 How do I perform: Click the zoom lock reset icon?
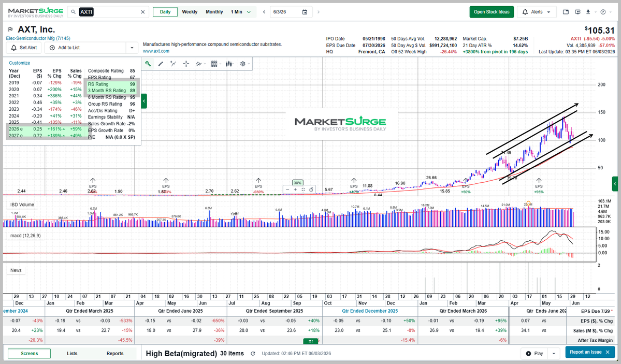(311, 190)
